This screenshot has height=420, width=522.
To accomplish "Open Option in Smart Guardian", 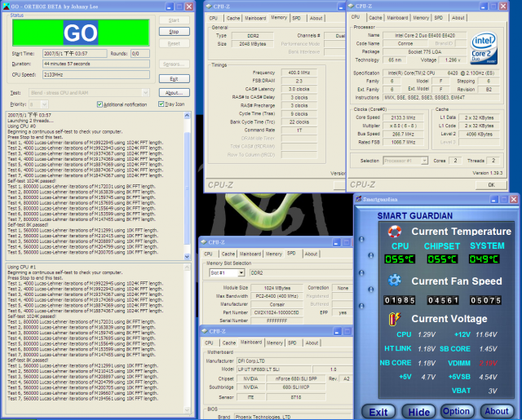I will click(x=457, y=411).
